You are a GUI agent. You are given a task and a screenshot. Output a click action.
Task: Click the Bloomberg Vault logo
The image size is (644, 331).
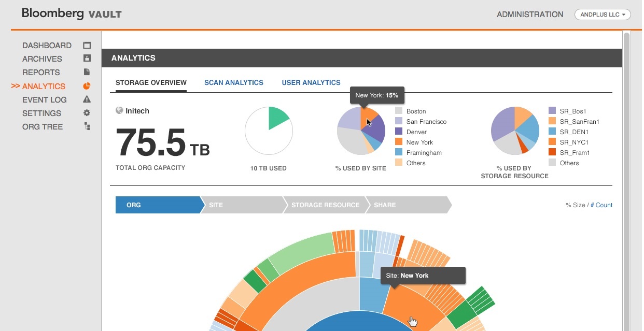[72, 13]
